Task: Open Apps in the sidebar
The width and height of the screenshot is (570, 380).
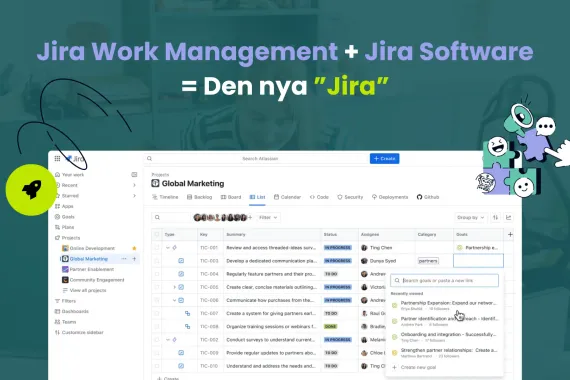Action: tap(64, 206)
